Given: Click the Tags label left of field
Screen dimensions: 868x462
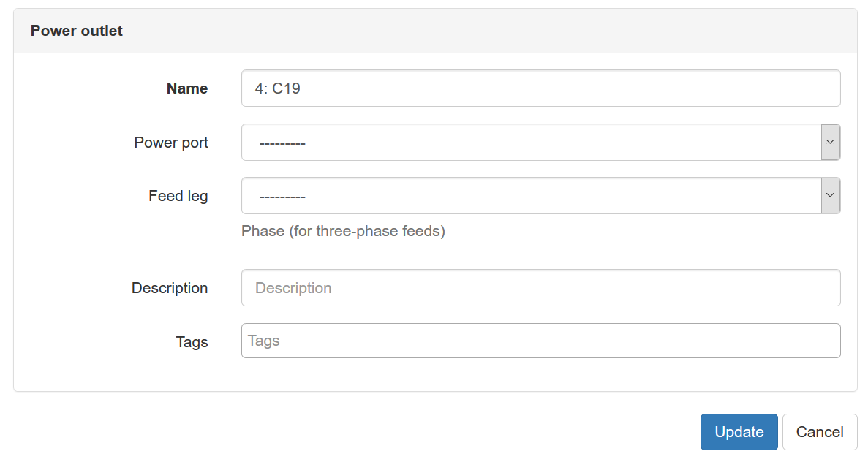Looking at the screenshot, I should coord(192,342).
